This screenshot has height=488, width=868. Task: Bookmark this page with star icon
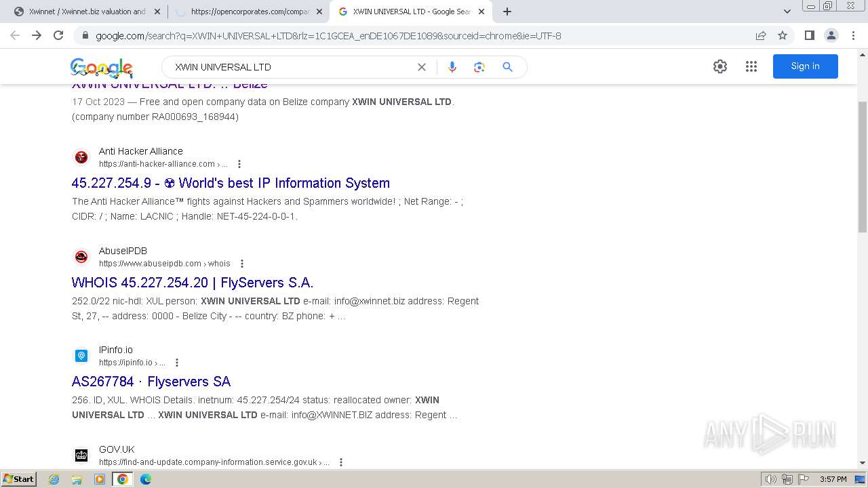click(783, 35)
